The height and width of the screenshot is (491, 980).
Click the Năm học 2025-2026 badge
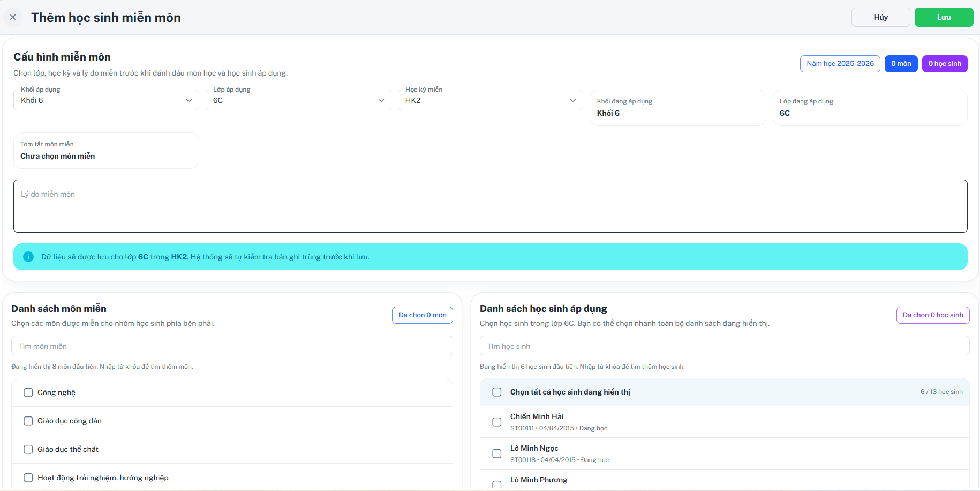pyautogui.click(x=840, y=64)
